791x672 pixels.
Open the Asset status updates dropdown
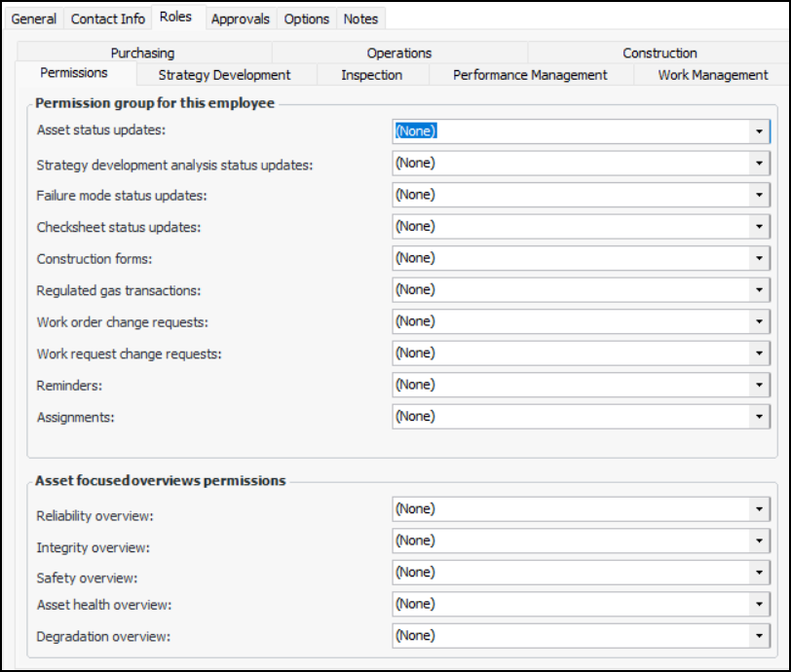tap(759, 131)
